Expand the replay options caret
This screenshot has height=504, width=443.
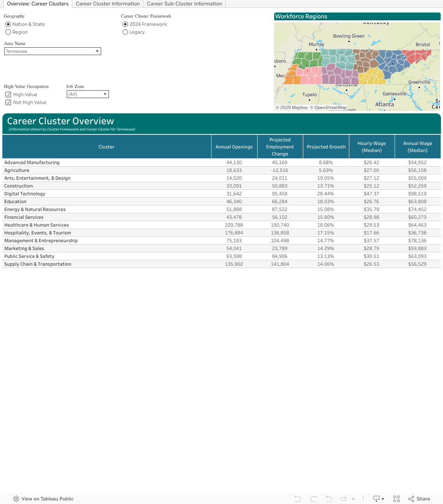tap(353, 499)
